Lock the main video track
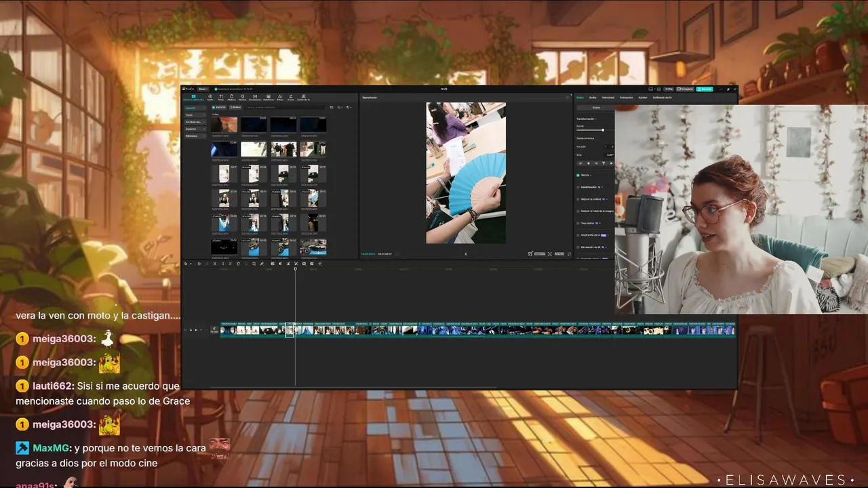 (x=191, y=330)
